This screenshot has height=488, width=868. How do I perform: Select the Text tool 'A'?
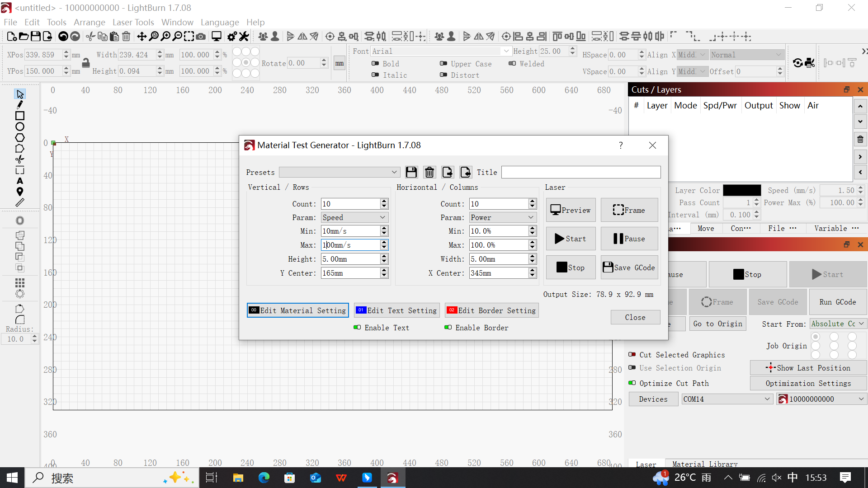(x=20, y=181)
